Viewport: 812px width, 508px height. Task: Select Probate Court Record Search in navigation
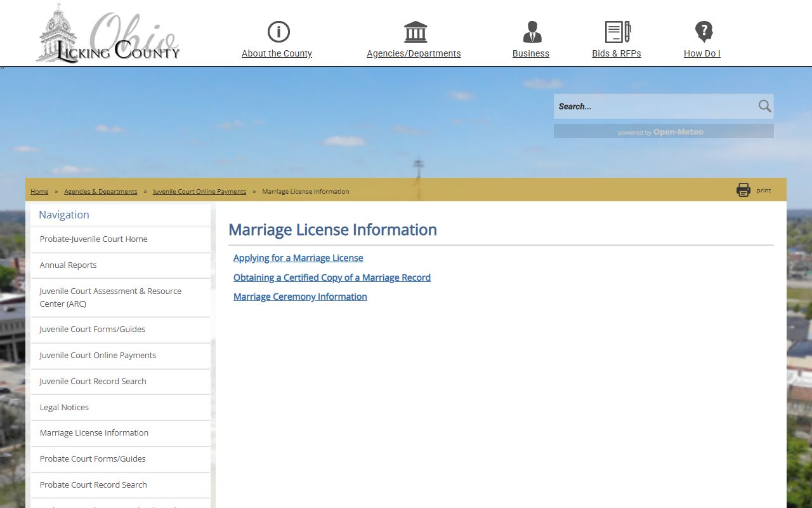[x=121, y=485]
